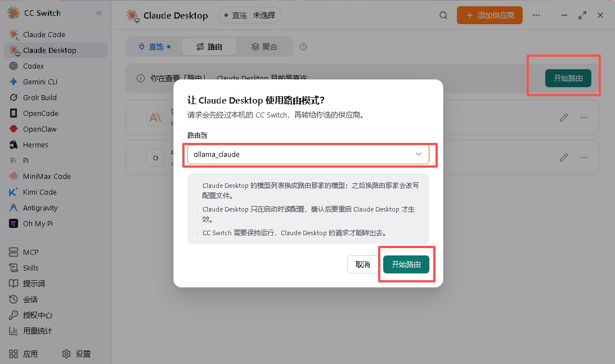Open Pi in sidebar
Viewport: 615px width, 364px height.
pyautogui.click(x=55, y=160)
